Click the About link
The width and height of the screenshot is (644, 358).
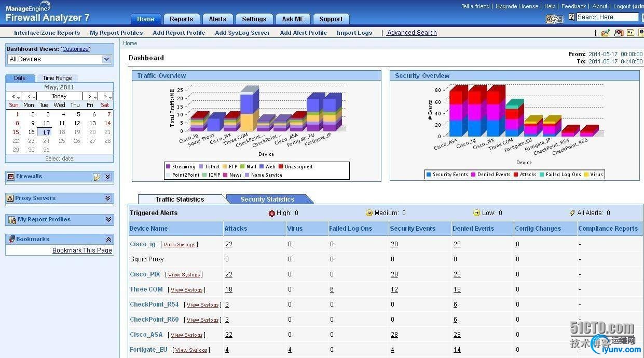(600, 6)
